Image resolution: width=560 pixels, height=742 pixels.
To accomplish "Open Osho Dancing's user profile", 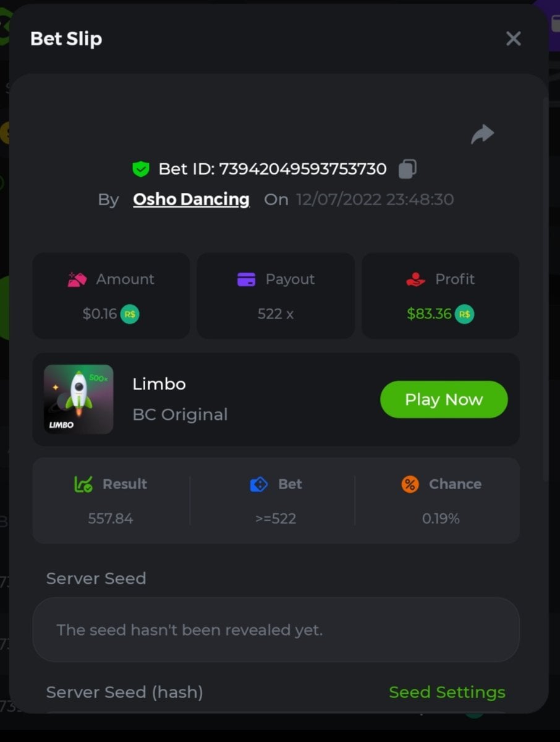I will (191, 200).
